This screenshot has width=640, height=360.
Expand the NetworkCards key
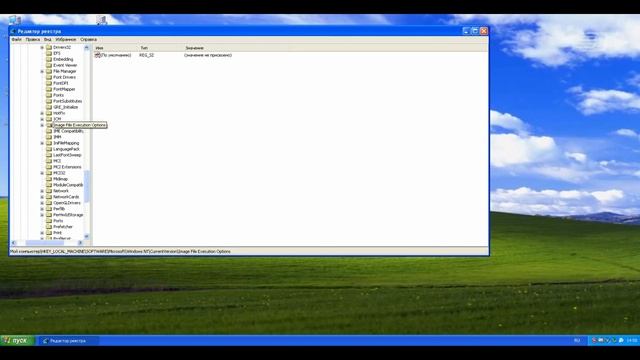pos(42,197)
